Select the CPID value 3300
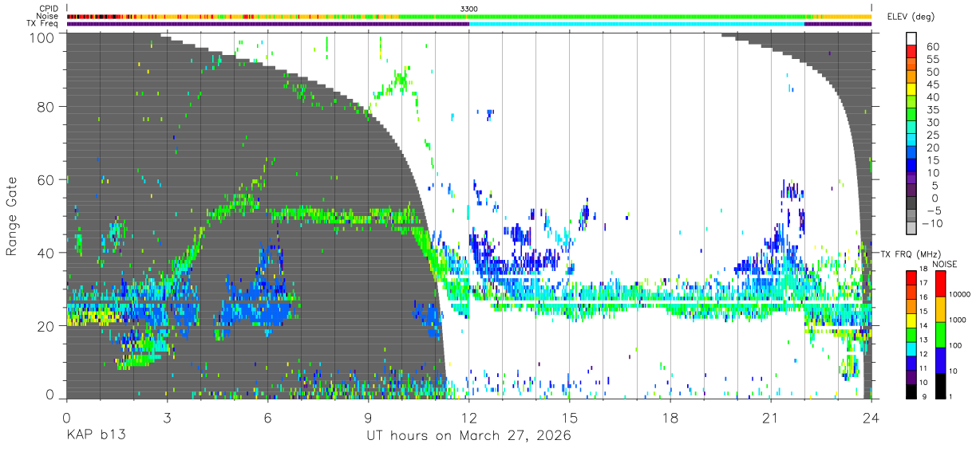 [469, 9]
